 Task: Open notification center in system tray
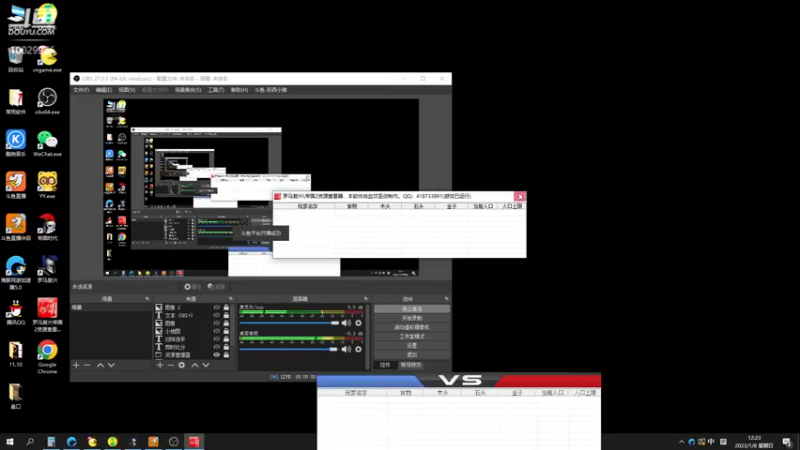point(787,442)
